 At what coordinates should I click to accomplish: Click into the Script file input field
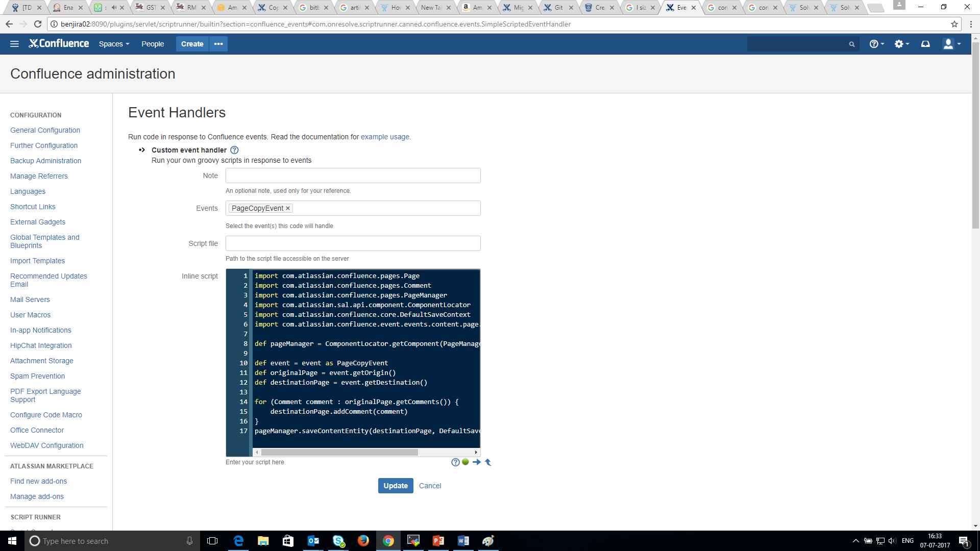[353, 243]
